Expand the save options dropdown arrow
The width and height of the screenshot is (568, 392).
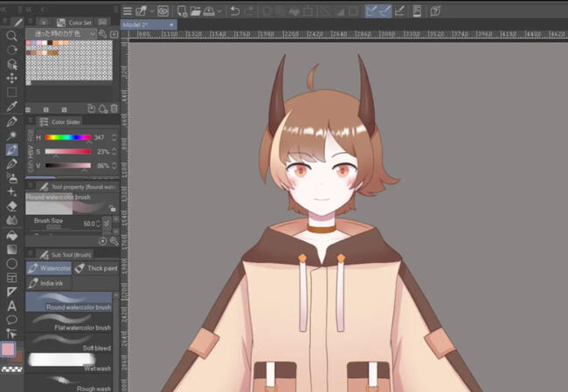(x=219, y=11)
